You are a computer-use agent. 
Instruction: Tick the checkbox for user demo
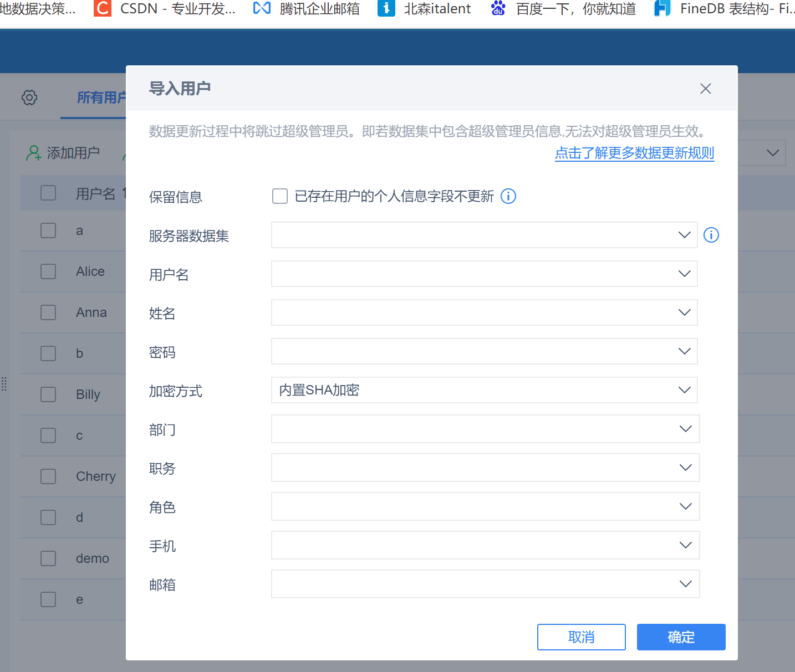click(x=48, y=558)
